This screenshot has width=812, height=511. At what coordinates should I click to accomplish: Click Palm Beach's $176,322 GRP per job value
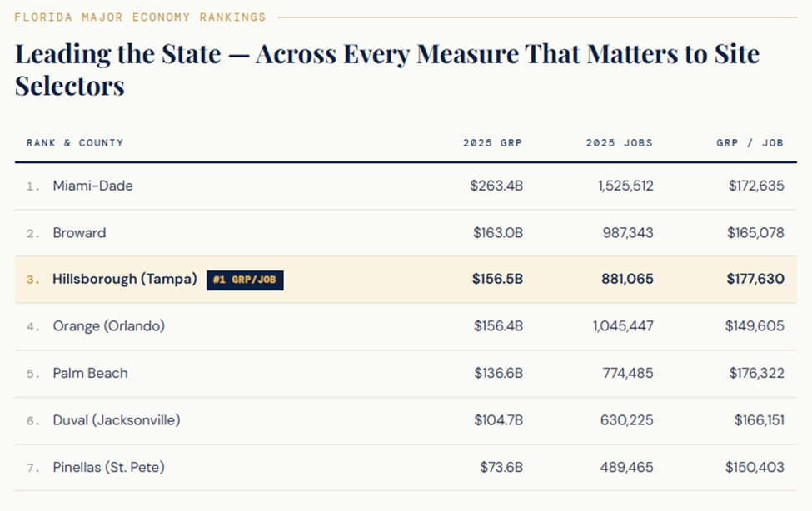756,373
